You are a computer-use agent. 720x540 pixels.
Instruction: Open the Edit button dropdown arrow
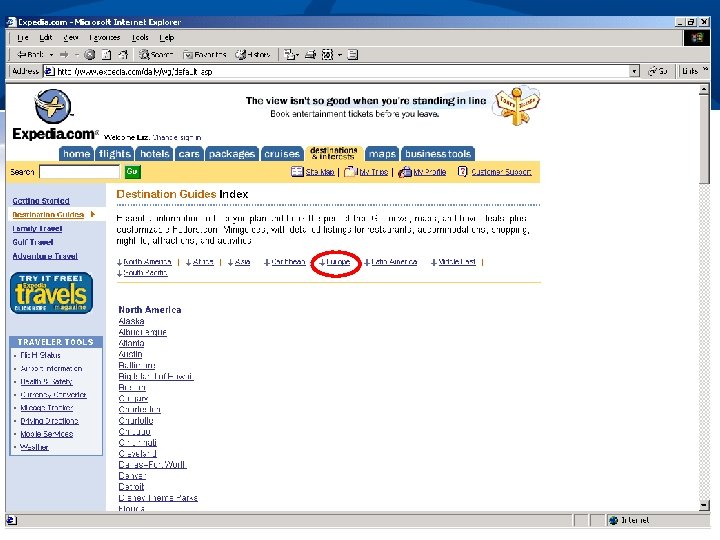340,55
